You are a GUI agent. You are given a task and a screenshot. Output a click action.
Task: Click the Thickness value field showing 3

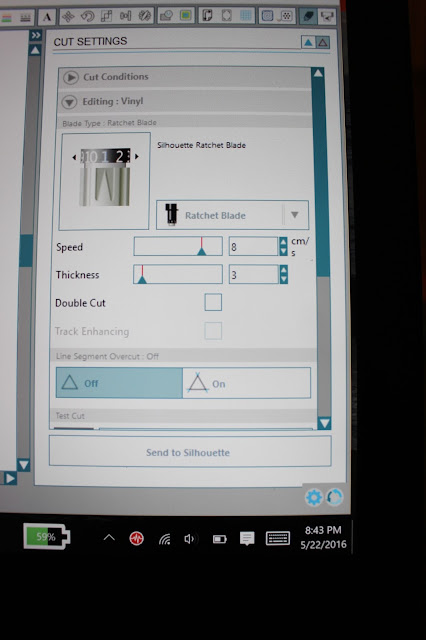253,274
